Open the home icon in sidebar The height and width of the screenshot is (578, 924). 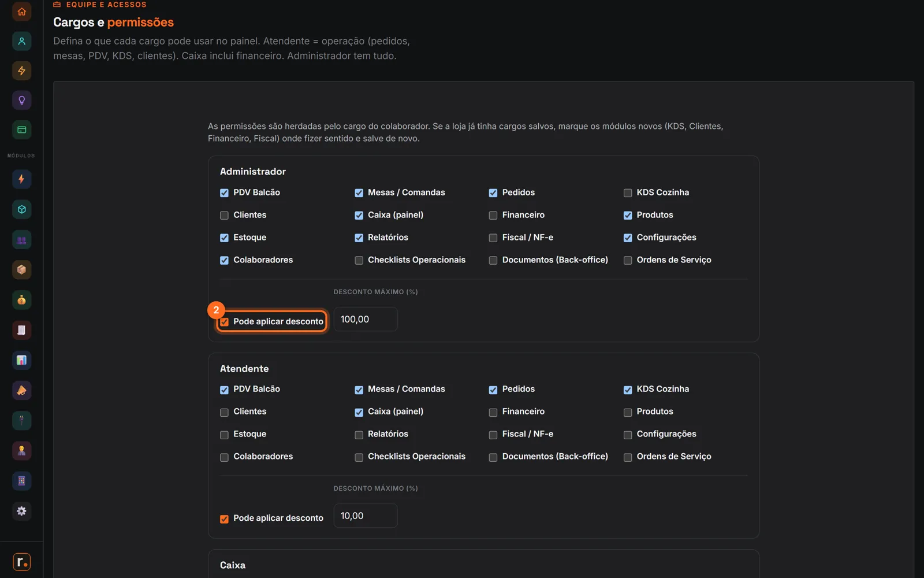tap(21, 12)
